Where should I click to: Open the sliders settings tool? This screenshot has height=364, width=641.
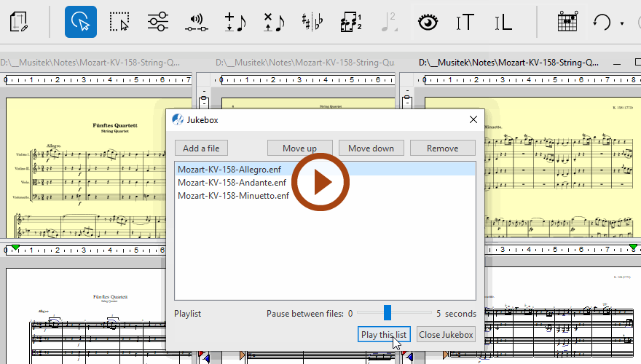[x=158, y=22]
